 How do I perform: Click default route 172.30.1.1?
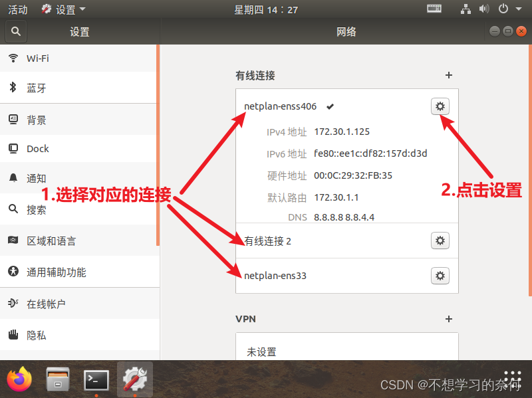click(336, 197)
